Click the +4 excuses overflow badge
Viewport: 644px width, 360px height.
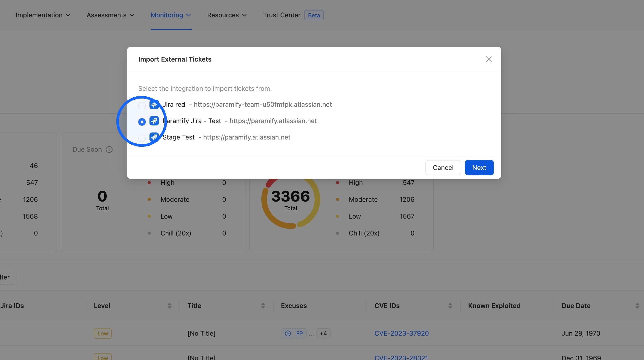pos(323,334)
